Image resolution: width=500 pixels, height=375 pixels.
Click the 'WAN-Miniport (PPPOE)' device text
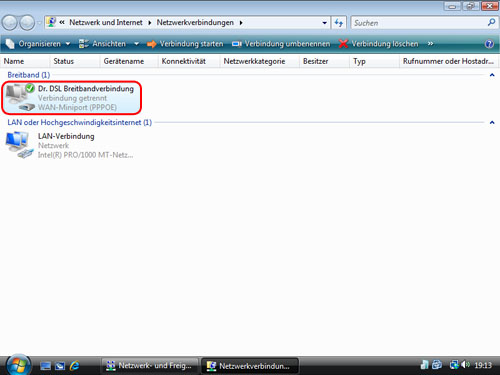pos(77,107)
